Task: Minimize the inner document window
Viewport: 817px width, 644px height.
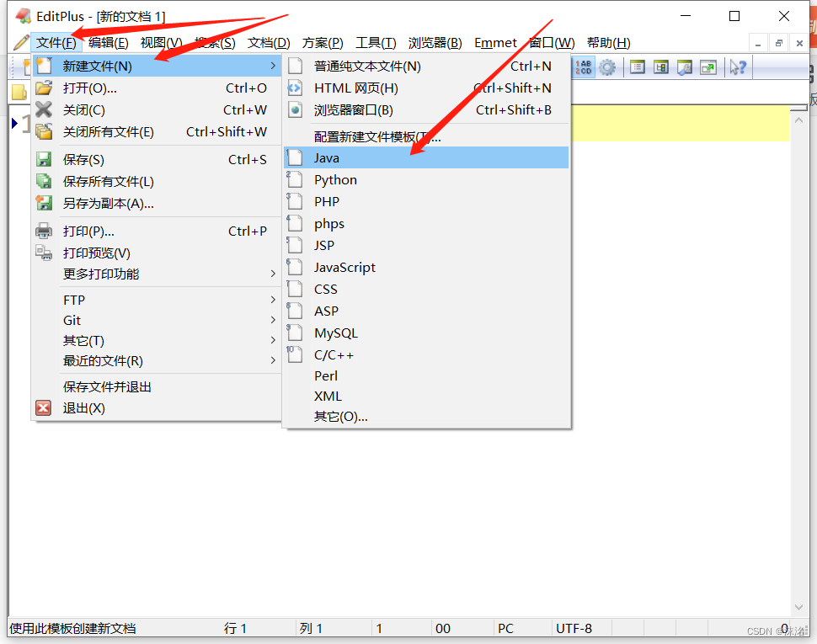Action: (x=758, y=43)
